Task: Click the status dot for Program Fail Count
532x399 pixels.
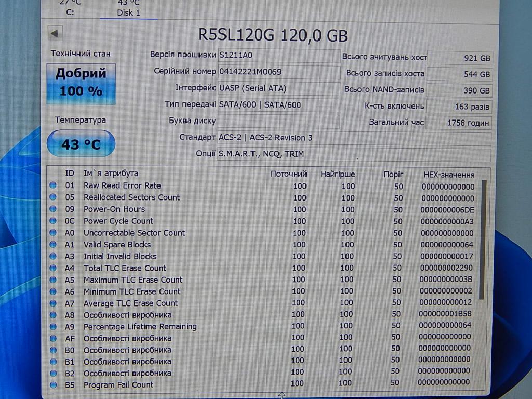Action: (x=53, y=385)
